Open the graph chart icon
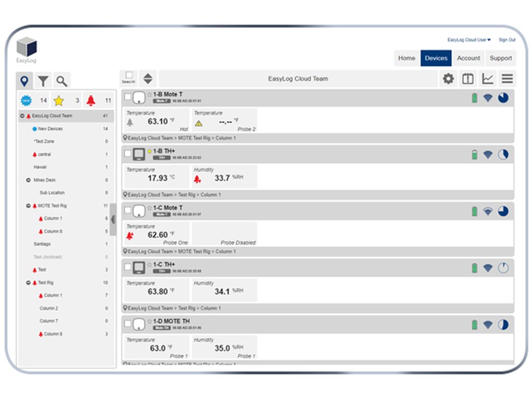532x399 pixels. point(487,79)
